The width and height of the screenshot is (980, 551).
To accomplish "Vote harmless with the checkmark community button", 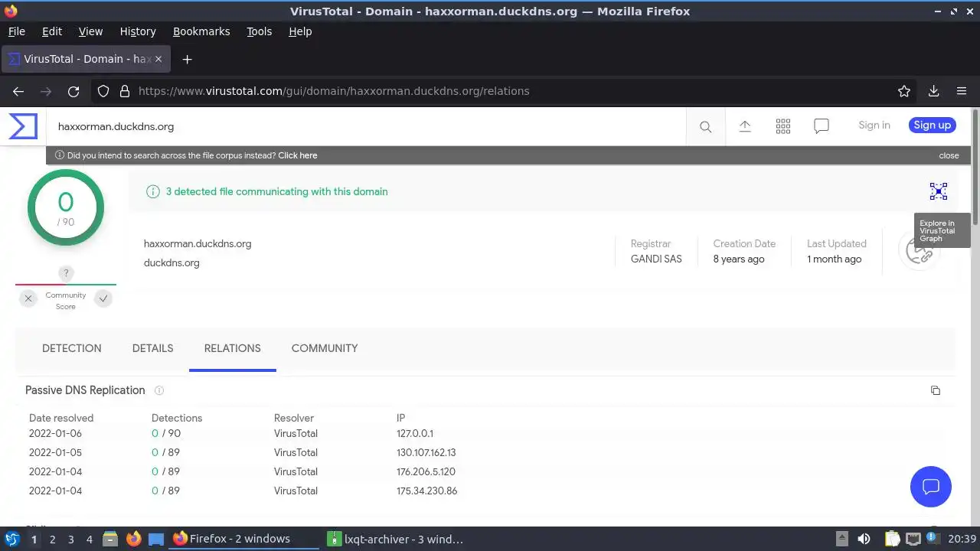I will pyautogui.click(x=103, y=298).
